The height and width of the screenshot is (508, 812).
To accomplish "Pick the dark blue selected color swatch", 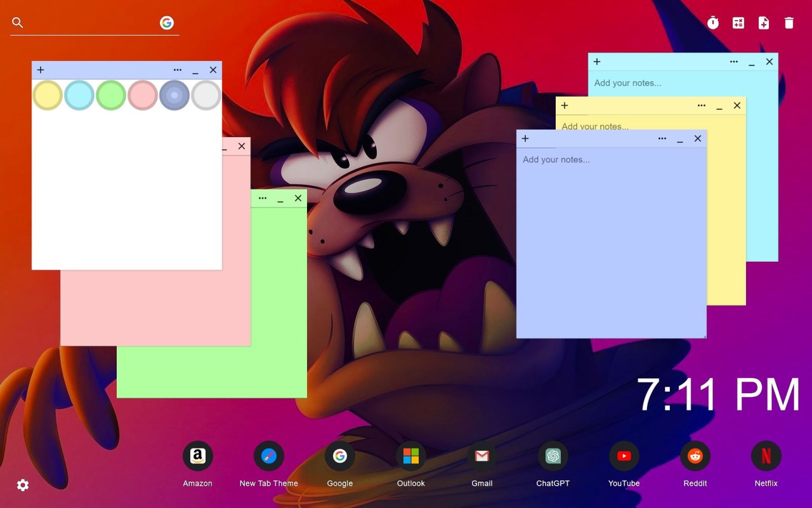I will pos(174,95).
